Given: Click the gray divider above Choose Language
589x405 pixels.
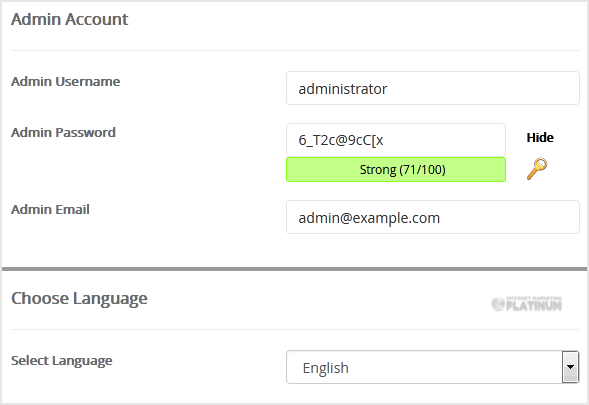Looking at the screenshot, I should [x=294, y=269].
